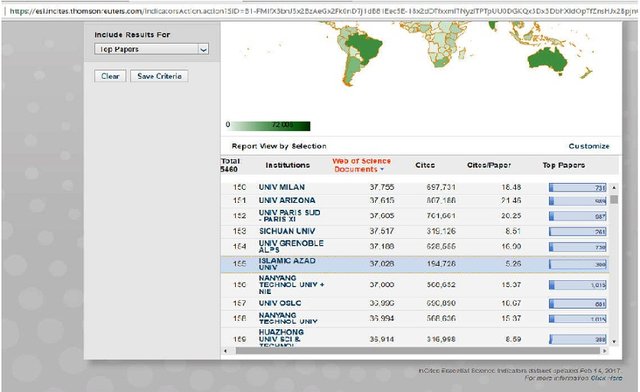Open the Customize link

(x=589, y=146)
